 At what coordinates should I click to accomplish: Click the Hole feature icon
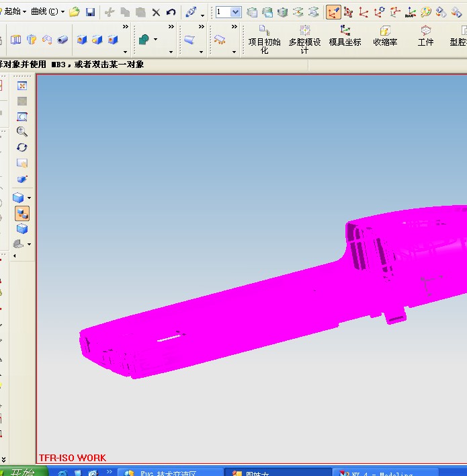[81, 40]
